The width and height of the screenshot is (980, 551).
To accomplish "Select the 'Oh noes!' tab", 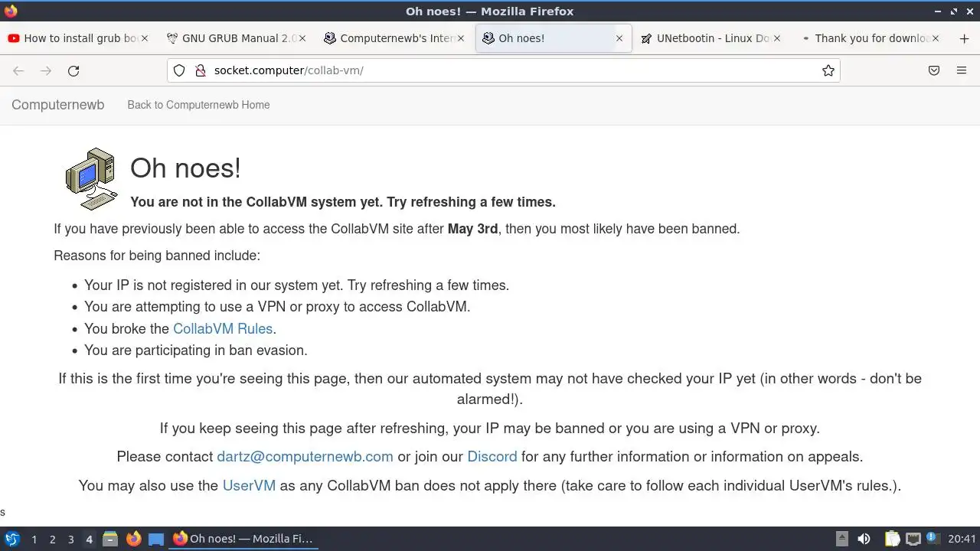I will coord(553,38).
